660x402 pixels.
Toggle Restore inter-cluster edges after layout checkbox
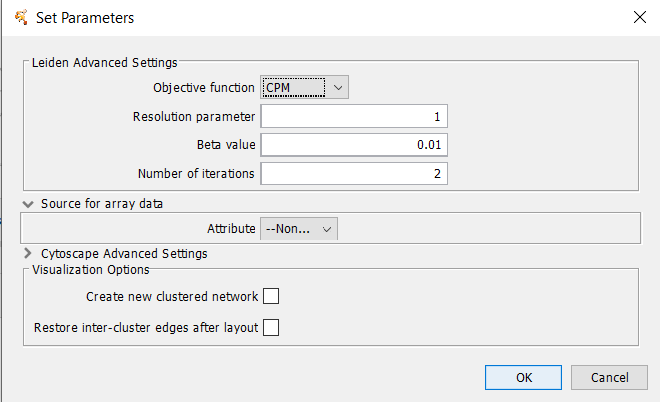pos(270,328)
